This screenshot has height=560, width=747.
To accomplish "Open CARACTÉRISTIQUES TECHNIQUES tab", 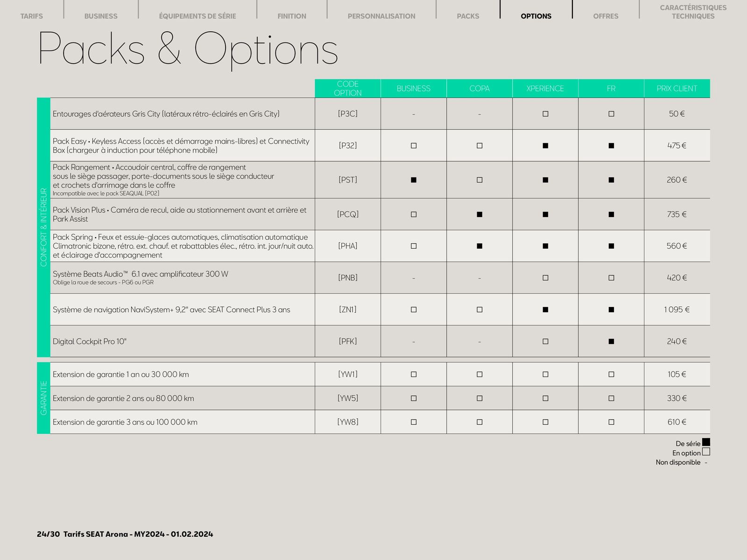I will point(693,12).
